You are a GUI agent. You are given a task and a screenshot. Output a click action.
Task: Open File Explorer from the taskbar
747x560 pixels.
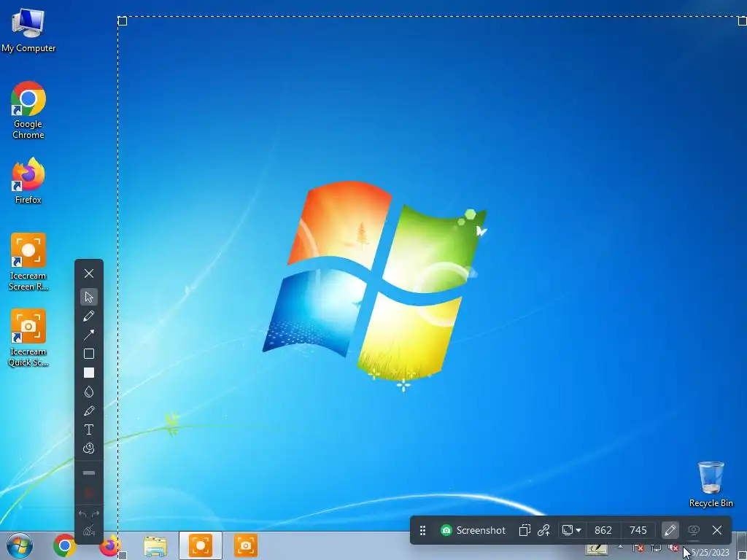[x=155, y=545]
